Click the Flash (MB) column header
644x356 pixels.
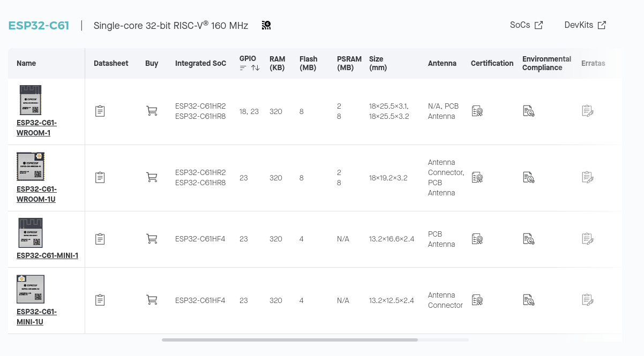[309, 63]
